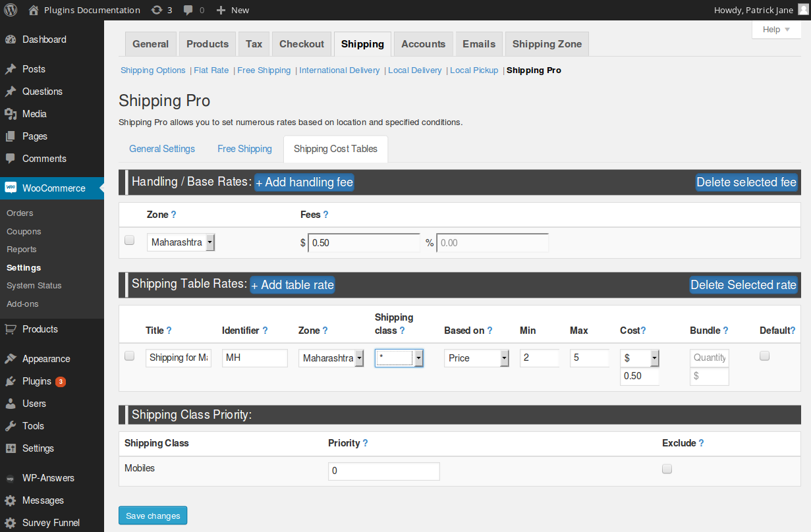Open the Based on dropdown set to Price
The image size is (811, 532).
[477, 358]
